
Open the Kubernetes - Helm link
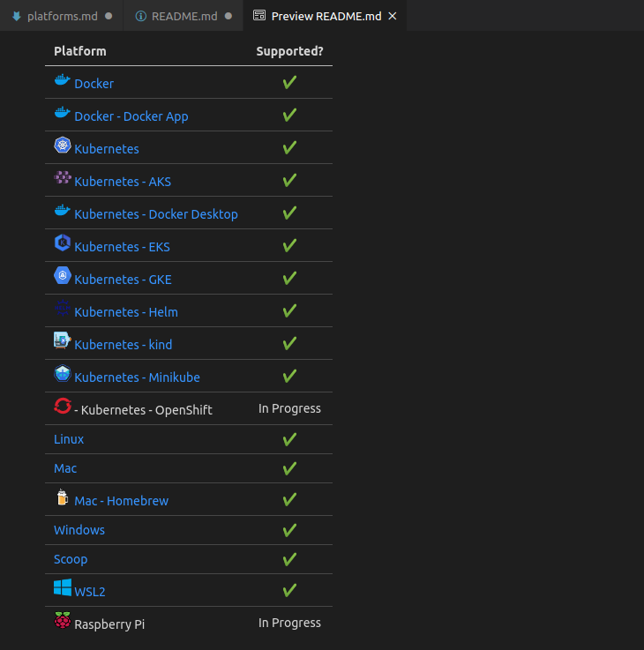(x=126, y=312)
